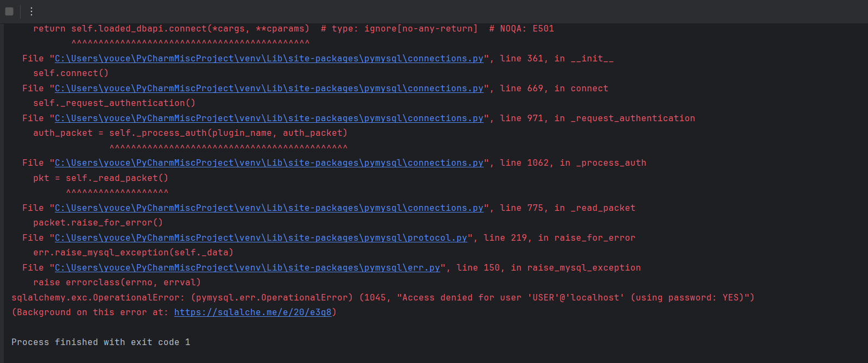The height and width of the screenshot is (363, 868).
Task: Click the 'return self.loaded_dbapi.connect' line
Action: coord(171,29)
